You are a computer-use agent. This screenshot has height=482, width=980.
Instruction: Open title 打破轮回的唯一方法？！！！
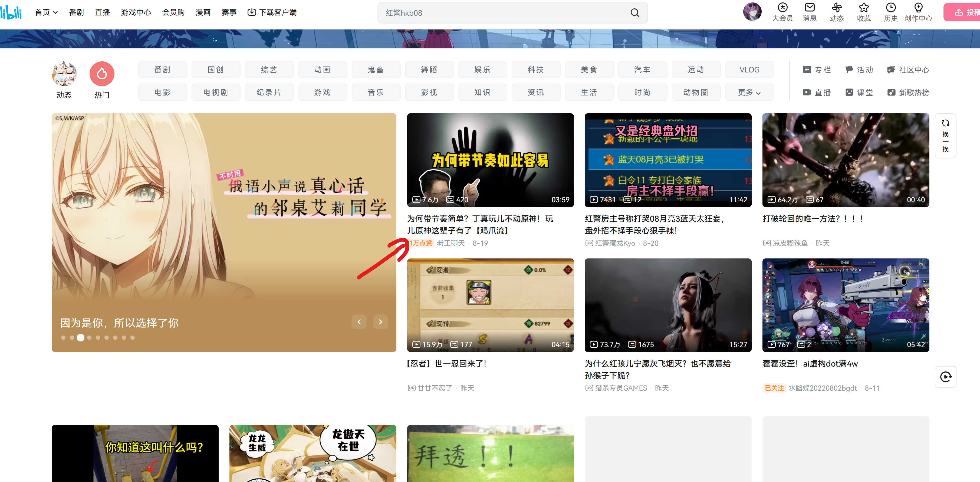click(x=813, y=219)
